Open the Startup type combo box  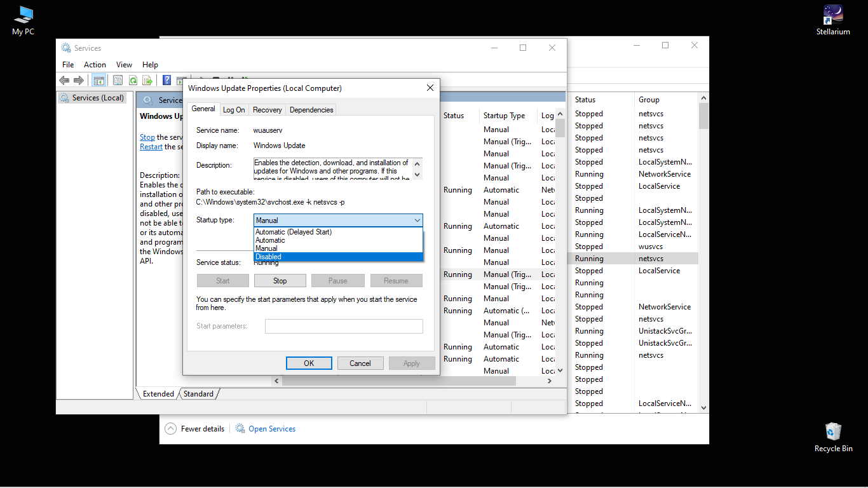pos(338,220)
